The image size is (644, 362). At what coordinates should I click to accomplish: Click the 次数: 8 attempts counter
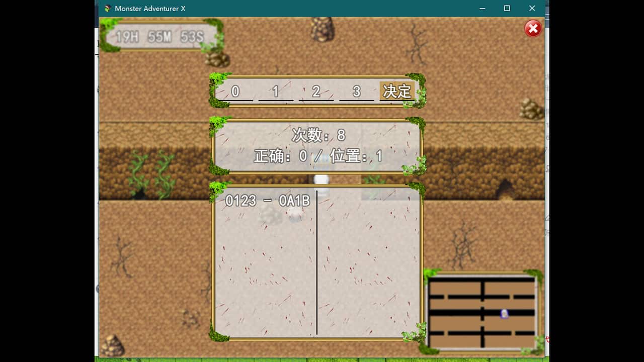[318, 135]
